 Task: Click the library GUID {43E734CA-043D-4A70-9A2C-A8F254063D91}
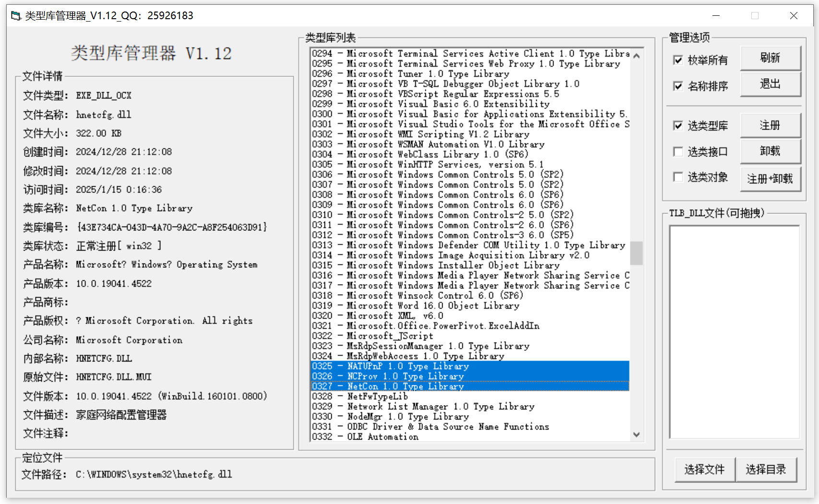click(x=171, y=227)
